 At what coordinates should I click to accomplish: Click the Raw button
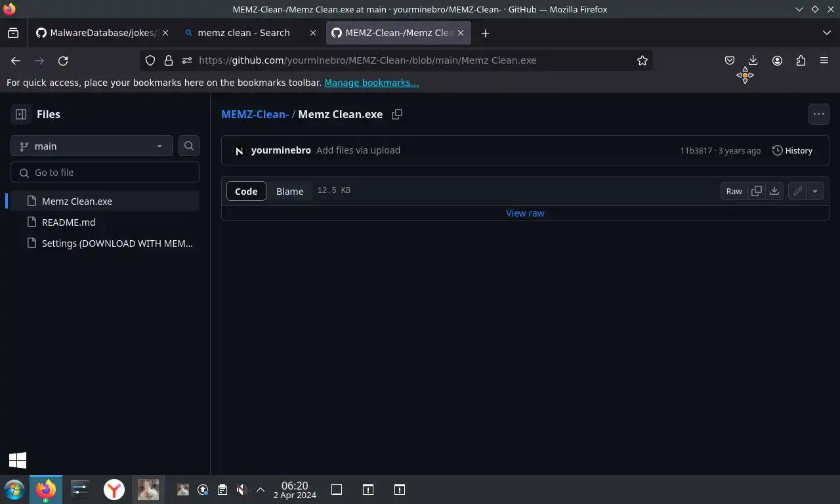(734, 191)
